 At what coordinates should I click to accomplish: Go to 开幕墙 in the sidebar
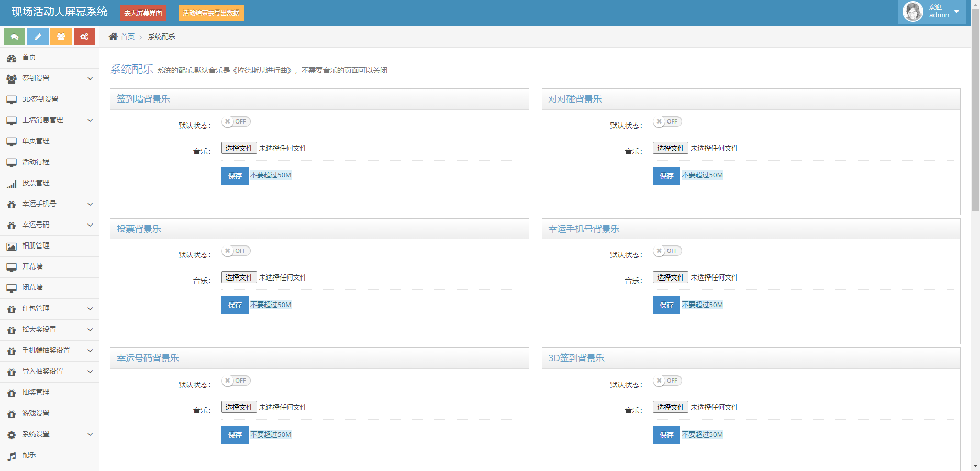click(32, 267)
